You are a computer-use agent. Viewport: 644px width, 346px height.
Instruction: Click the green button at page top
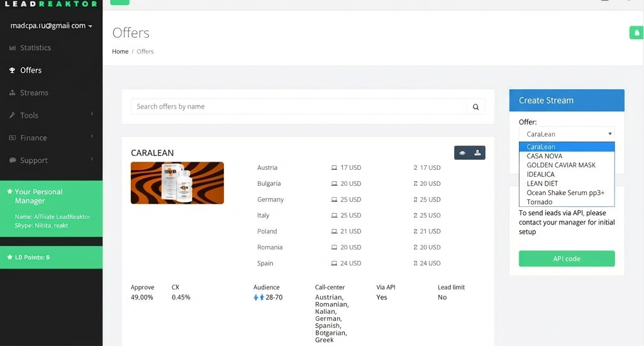[x=120, y=3]
